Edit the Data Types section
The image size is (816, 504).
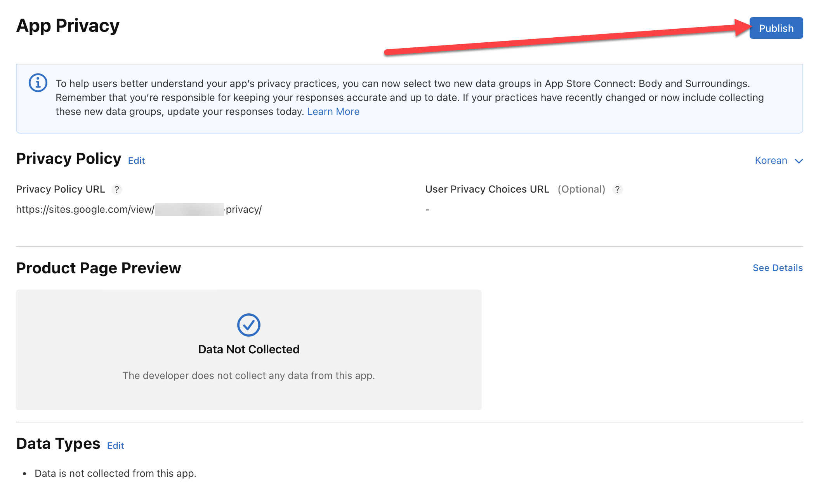[x=115, y=446]
